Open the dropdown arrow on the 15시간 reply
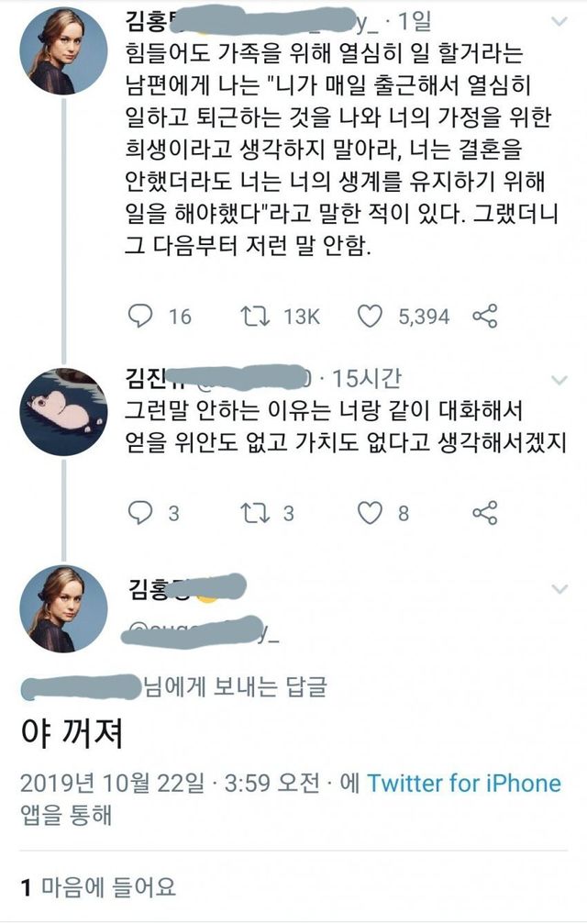Image resolution: width=587 pixels, height=924 pixels. coord(559,380)
